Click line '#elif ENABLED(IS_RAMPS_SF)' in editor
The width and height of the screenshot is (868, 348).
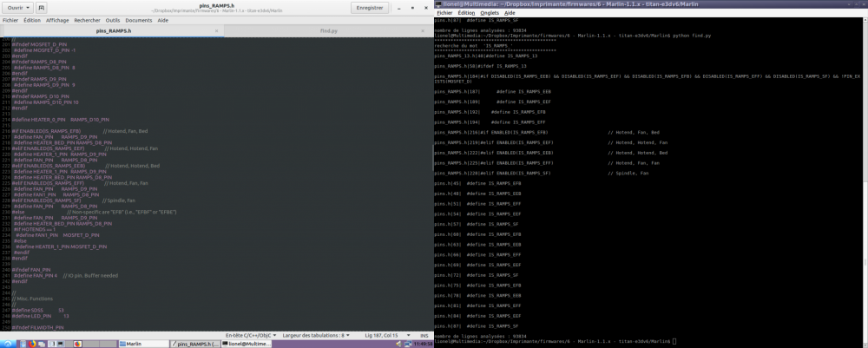47,200
